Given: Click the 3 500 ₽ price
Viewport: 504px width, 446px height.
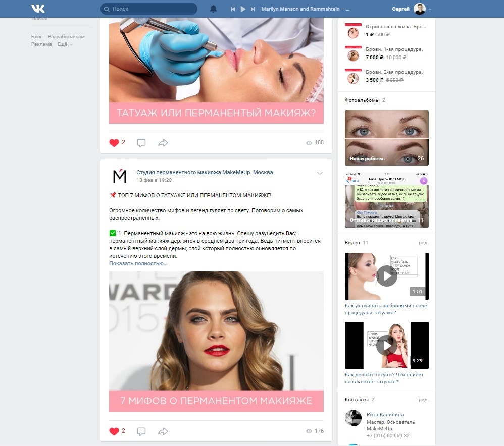Looking at the screenshot, I should click(x=374, y=80).
